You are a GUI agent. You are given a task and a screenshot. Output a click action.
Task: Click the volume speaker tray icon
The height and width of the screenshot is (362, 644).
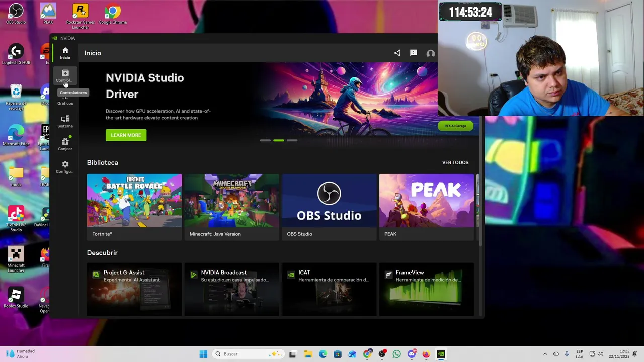(x=600, y=354)
